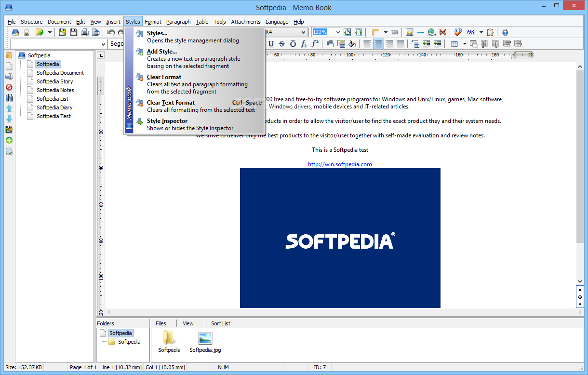The image size is (588, 375).
Task: Toggle strikethrough formatting
Action: tap(282, 44)
